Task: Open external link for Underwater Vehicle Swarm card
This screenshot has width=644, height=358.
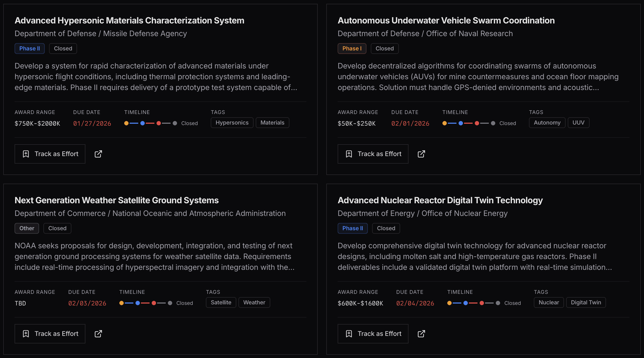Action: [421, 154]
